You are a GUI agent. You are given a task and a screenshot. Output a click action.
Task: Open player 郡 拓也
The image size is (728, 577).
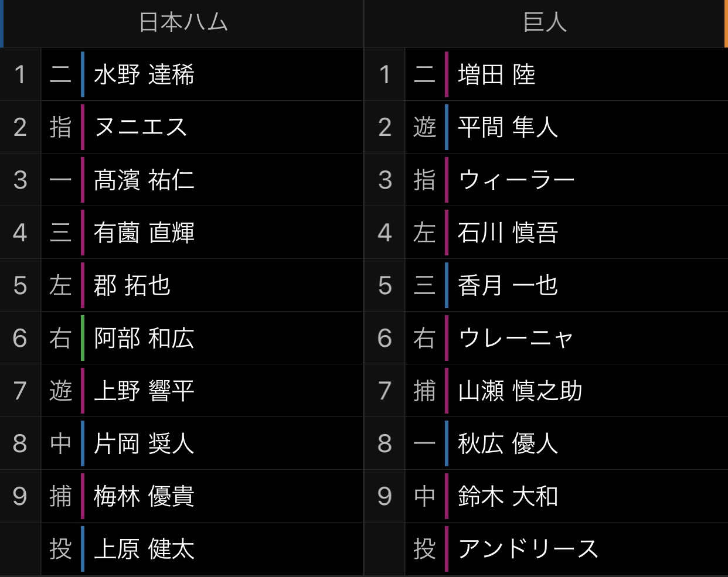coord(132,285)
